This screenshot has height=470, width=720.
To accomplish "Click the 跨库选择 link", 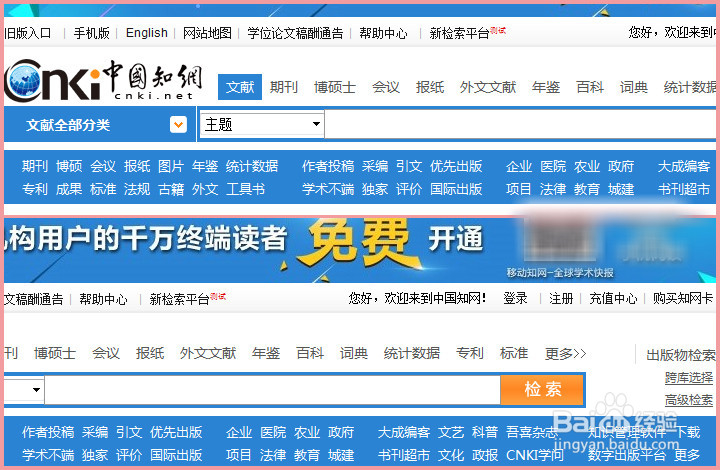I will (689, 378).
